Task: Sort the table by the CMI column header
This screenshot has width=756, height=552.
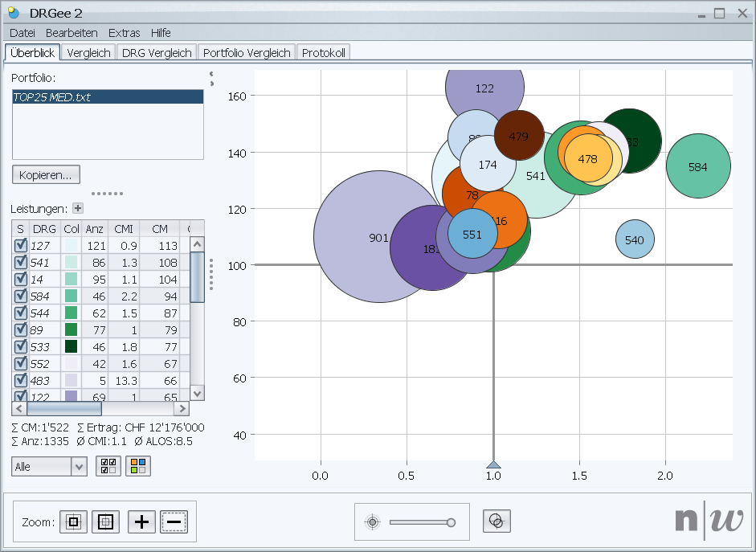Action: (123, 229)
